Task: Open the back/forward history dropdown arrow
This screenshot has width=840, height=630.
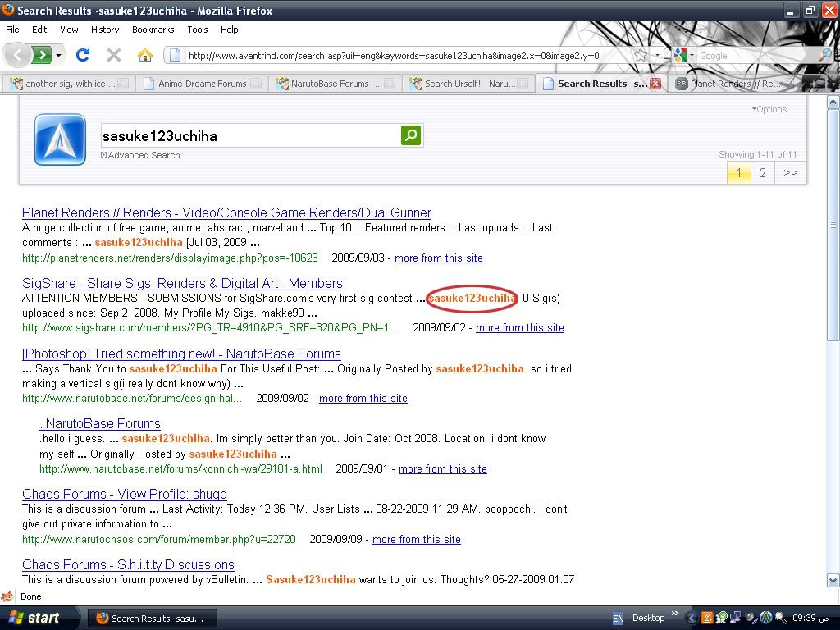Action: point(59,55)
